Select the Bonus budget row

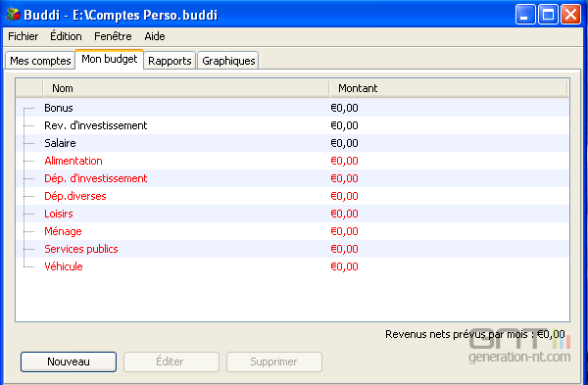point(292,108)
